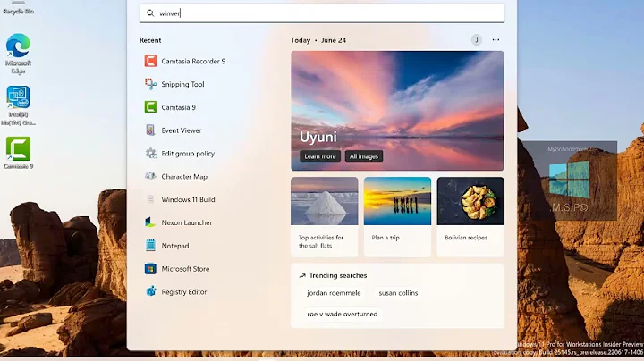Launch Camtasia 9 icon from Recent list

pyautogui.click(x=150, y=107)
